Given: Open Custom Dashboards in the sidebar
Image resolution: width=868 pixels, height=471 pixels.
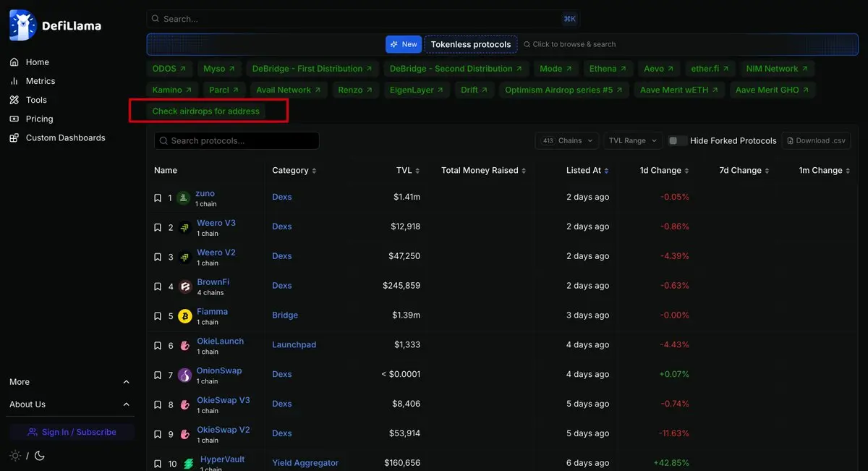Looking at the screenshot, I should [57, 137].
